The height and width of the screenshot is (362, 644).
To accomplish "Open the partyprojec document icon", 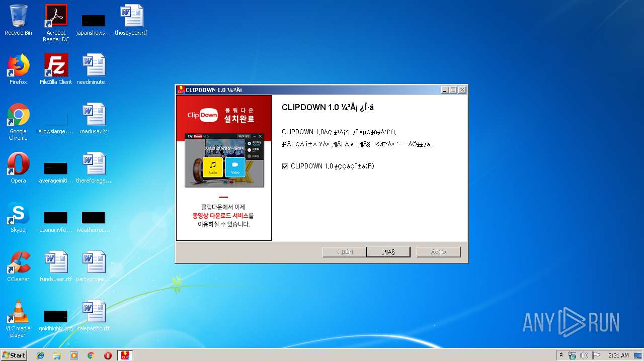I will [94, 266].
